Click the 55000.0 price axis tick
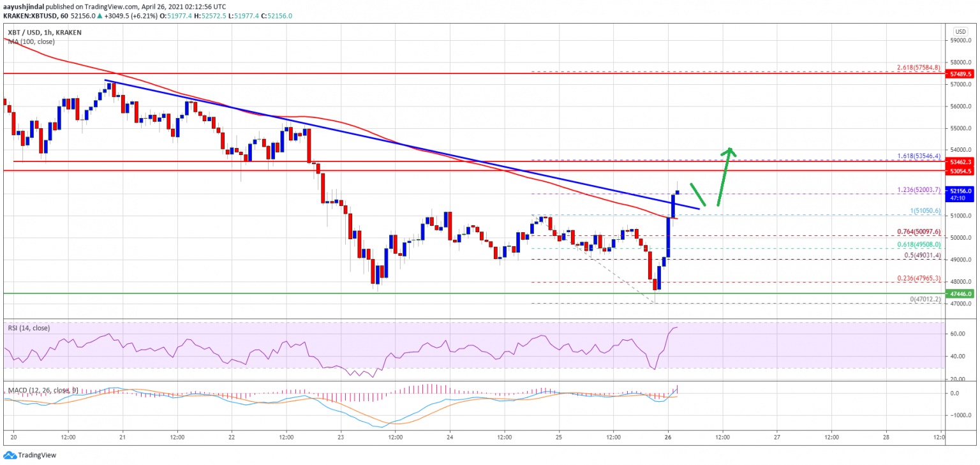 pyautogui.click(x=962, y=128)
